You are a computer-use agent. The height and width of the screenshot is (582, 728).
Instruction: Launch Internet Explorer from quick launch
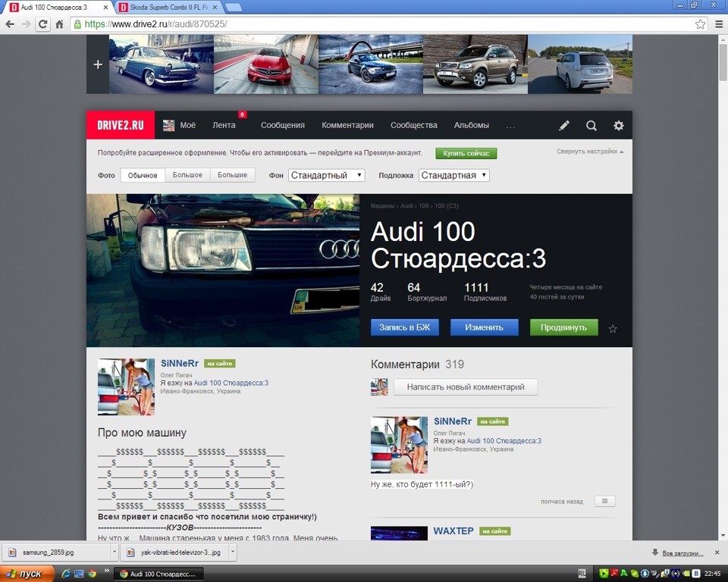coord(66,574)
